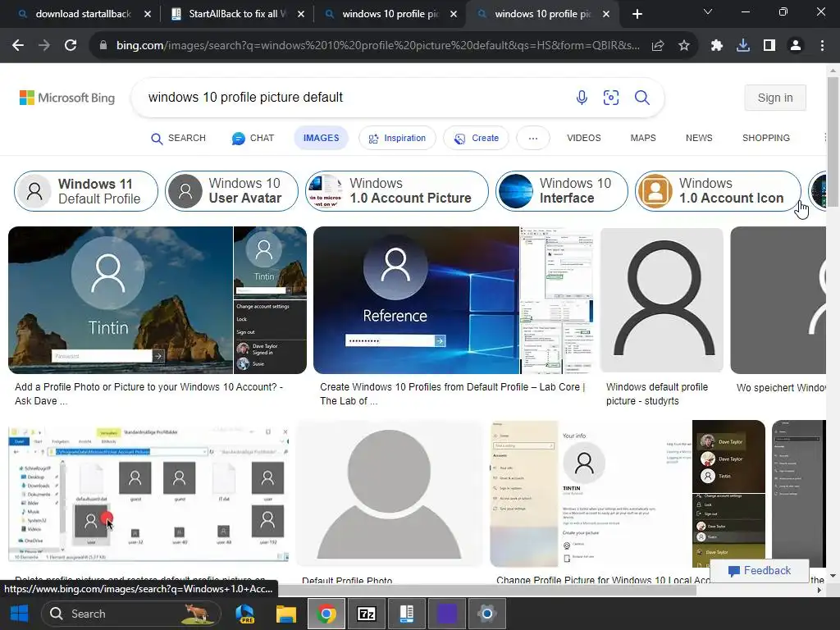Screen dimensions: 840x630
Task: Open a new browser tab with plus
Action: pos(637,14)
